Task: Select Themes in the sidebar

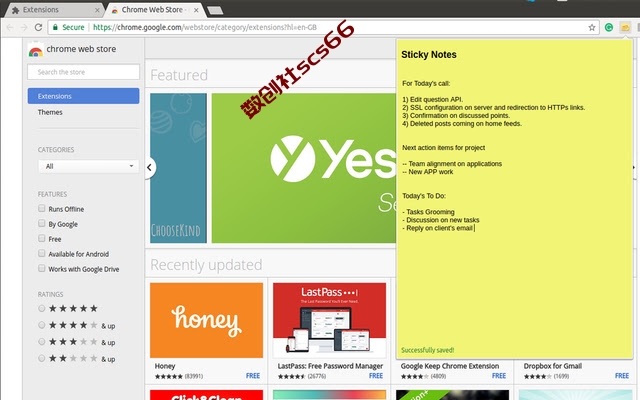Action: (x=50, y=112)
